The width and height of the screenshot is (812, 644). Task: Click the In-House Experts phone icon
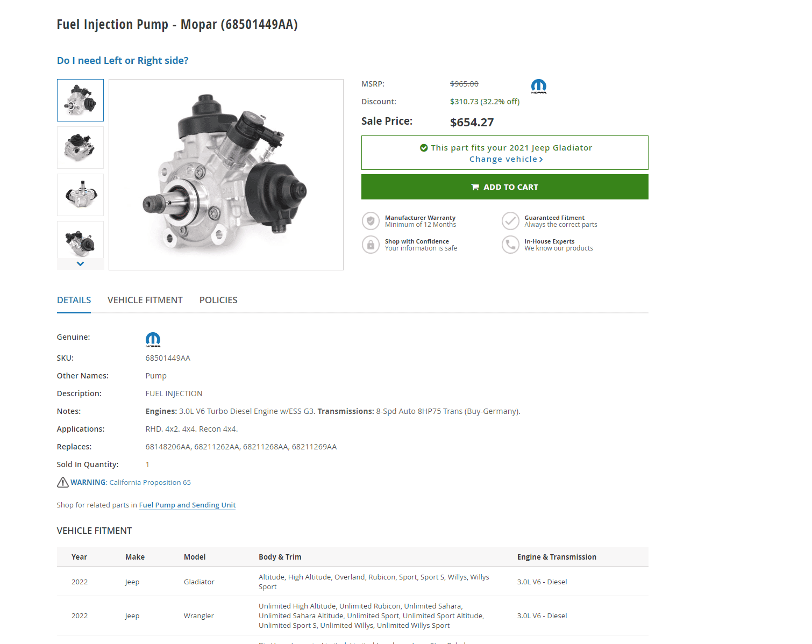510,245
